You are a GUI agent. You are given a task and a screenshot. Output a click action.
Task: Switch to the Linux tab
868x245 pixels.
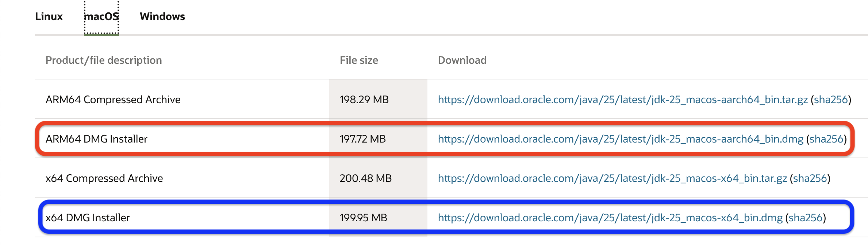pos(49,16)
